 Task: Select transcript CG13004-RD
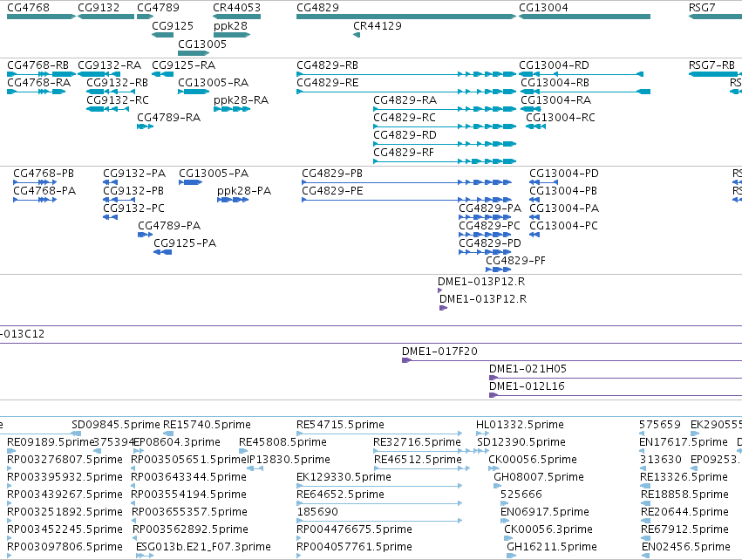coord(554,65)
